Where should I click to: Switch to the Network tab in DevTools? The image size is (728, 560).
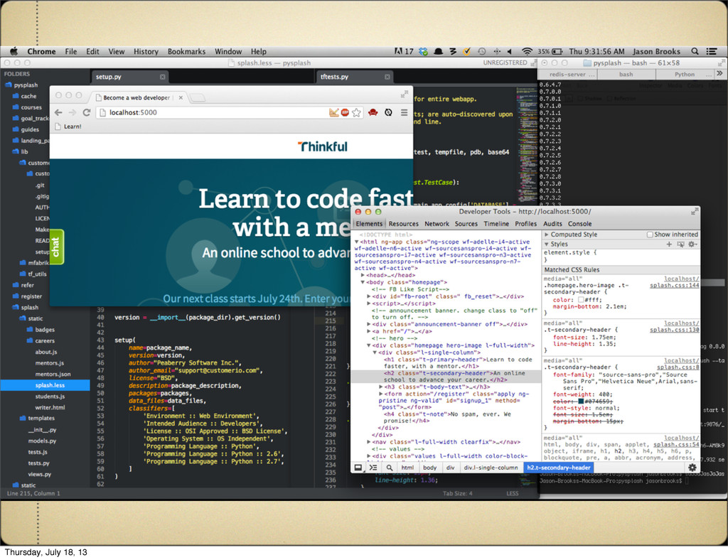[x=437, y=224]
